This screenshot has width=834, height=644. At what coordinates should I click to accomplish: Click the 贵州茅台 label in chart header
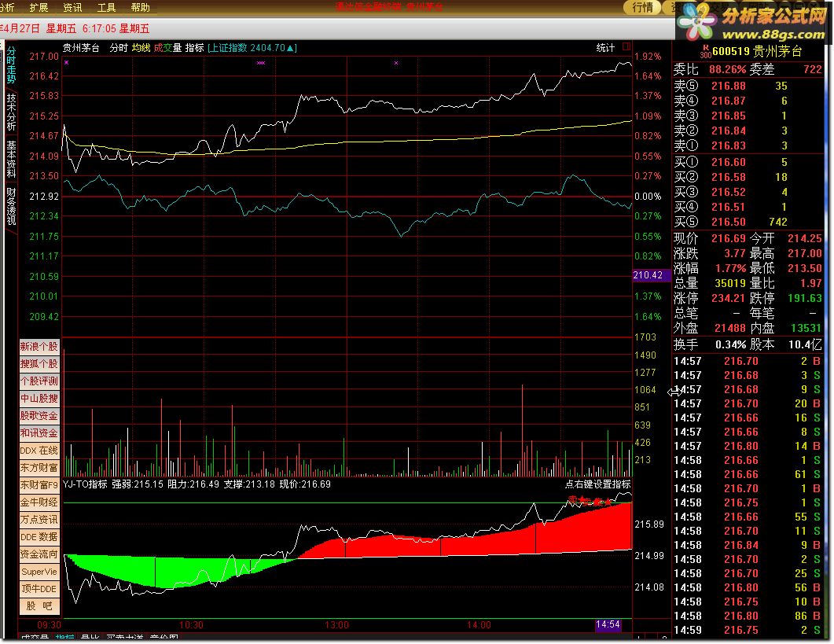[x=81, y=48]
